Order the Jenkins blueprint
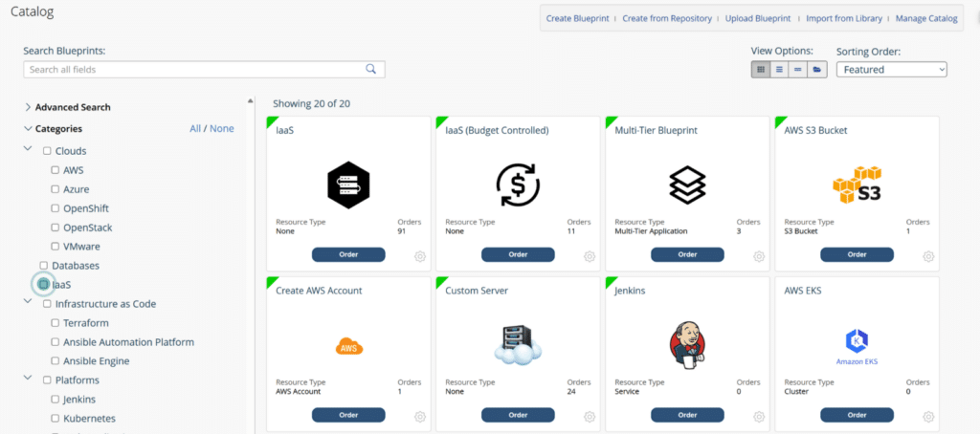 click(687, 415)
